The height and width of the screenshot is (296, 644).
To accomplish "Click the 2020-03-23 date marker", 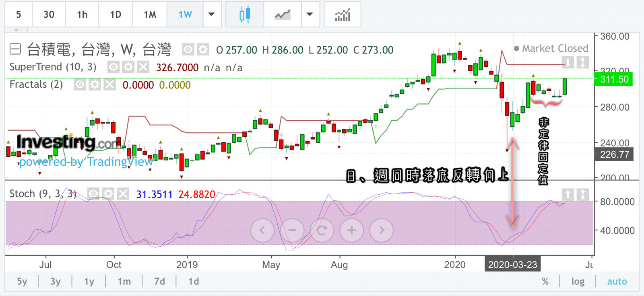I will (512, 265).
